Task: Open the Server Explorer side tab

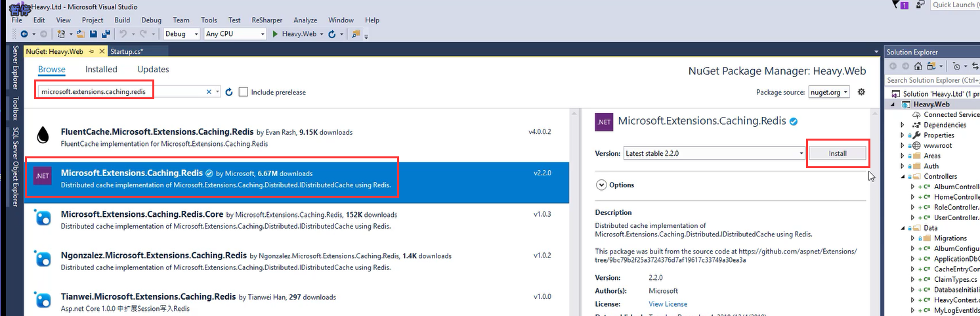Action: [x=15, y=68]
